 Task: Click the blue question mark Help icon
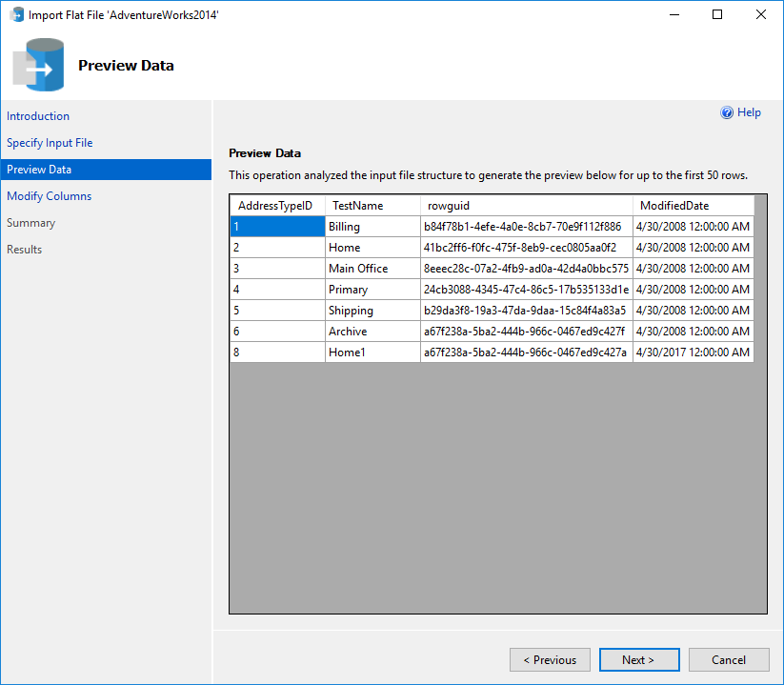point(726,112)
